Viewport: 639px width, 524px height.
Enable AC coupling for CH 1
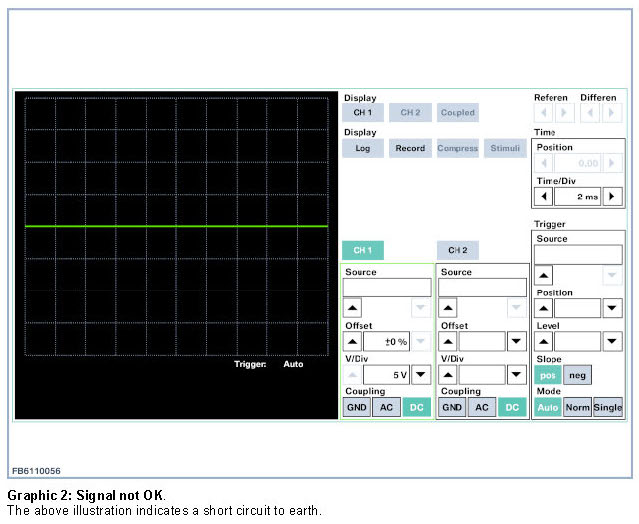click(385, 407)
